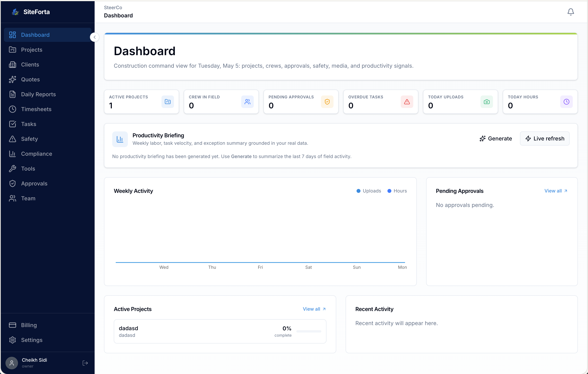Click the Overdue Tasks alert icon
This screenshot has width=588, height=374.
tap(407, 102)
